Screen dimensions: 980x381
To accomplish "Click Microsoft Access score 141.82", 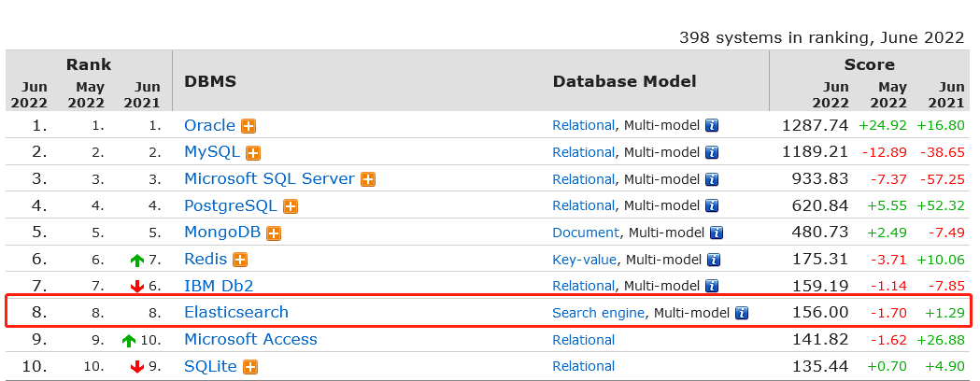I will (820, 340).
